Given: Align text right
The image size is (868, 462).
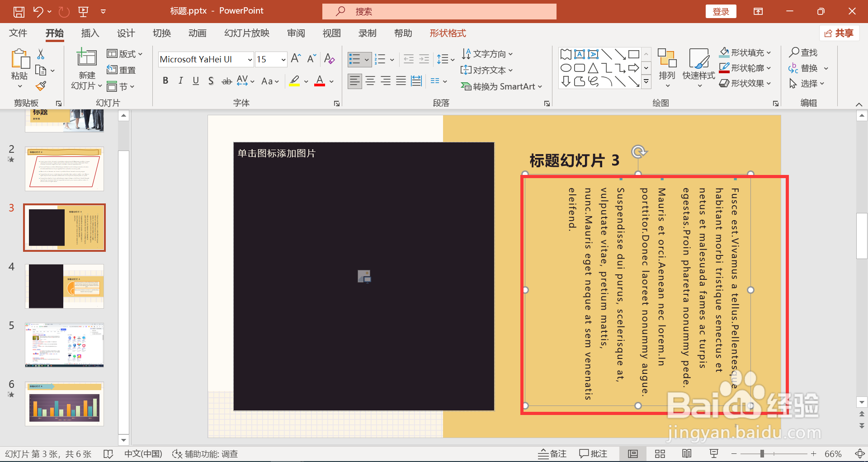Looking at the screenshot, I should 386,81.
